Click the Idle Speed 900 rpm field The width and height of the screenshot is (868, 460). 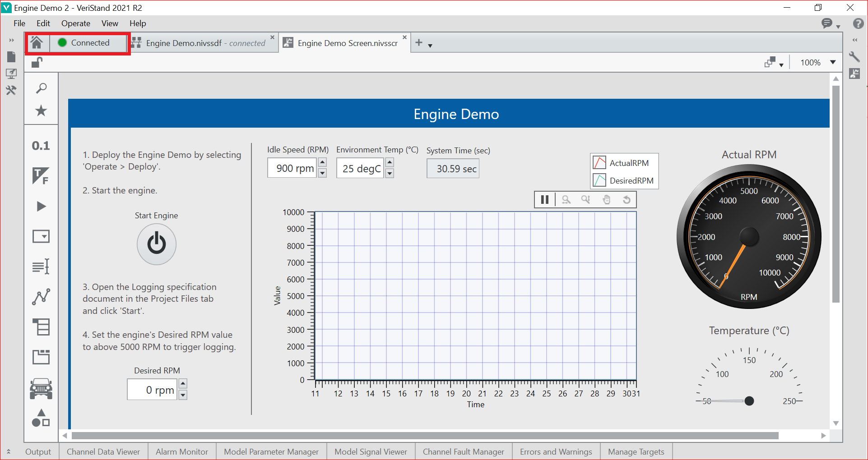(292, 168)
